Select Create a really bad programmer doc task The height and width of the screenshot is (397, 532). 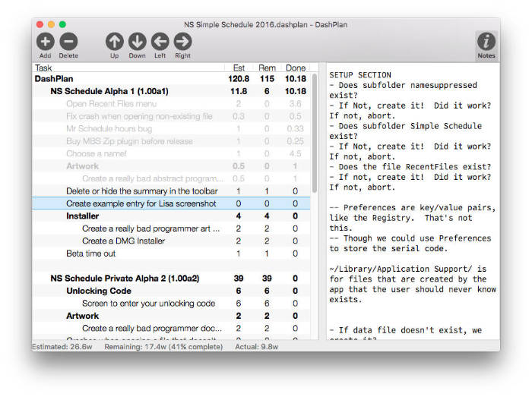tap(171, 328)
